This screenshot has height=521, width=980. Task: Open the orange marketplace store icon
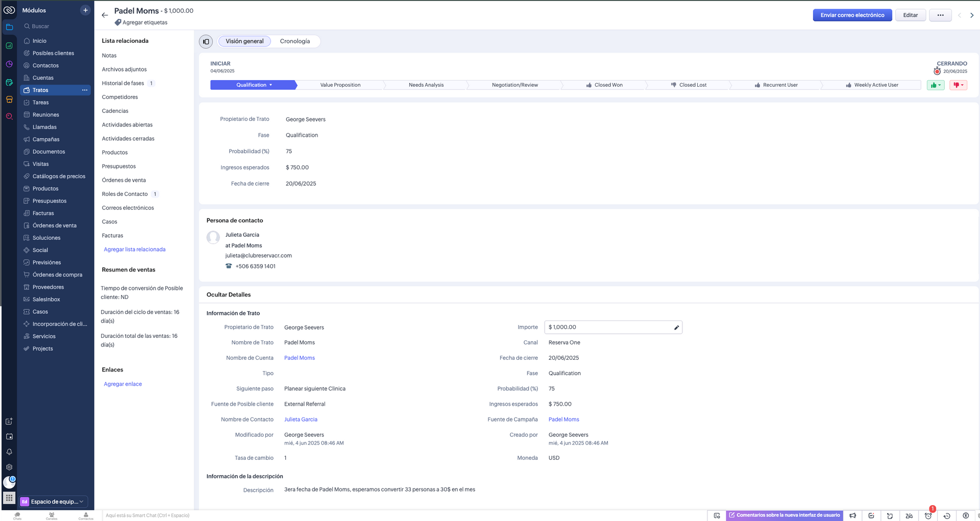[9, 100]
